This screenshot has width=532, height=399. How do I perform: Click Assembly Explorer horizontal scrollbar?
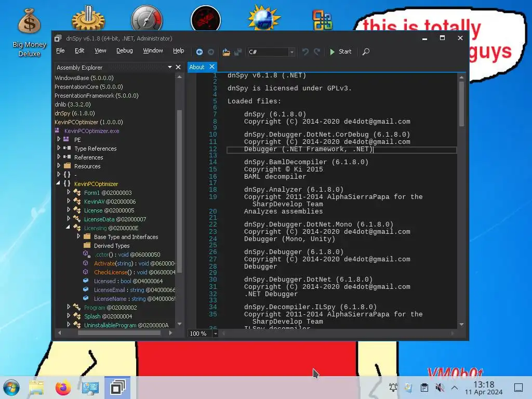[119, 333]
